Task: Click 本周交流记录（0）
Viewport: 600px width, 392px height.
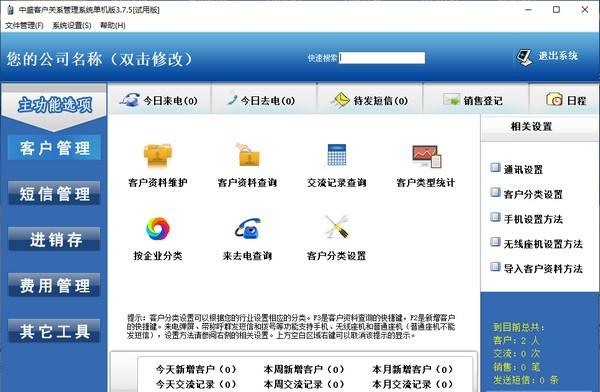Action: (x=304, y=384)
